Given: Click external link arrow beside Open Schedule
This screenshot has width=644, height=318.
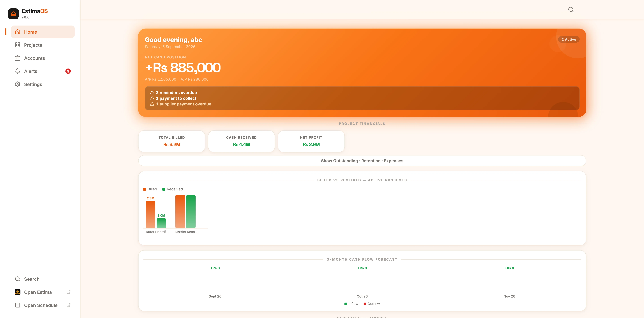Looking at the screenshot, I should click(69, 305).
